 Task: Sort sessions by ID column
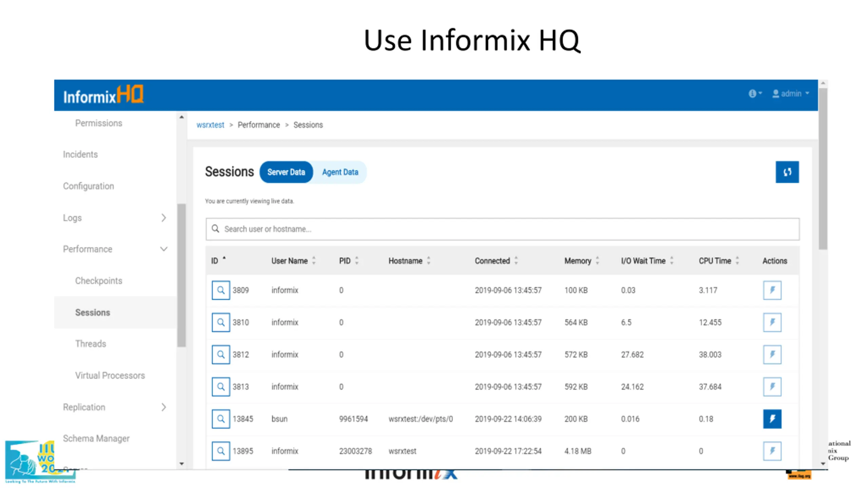pyautogui.click(x=218, y=261)
